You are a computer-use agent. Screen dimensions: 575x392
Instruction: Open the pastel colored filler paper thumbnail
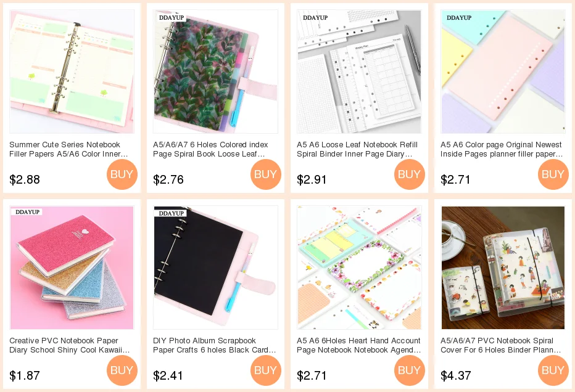coord(503,71)
